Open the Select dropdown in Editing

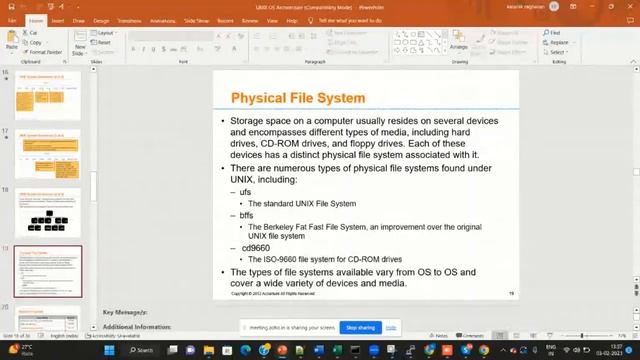[x=556, y=52]
